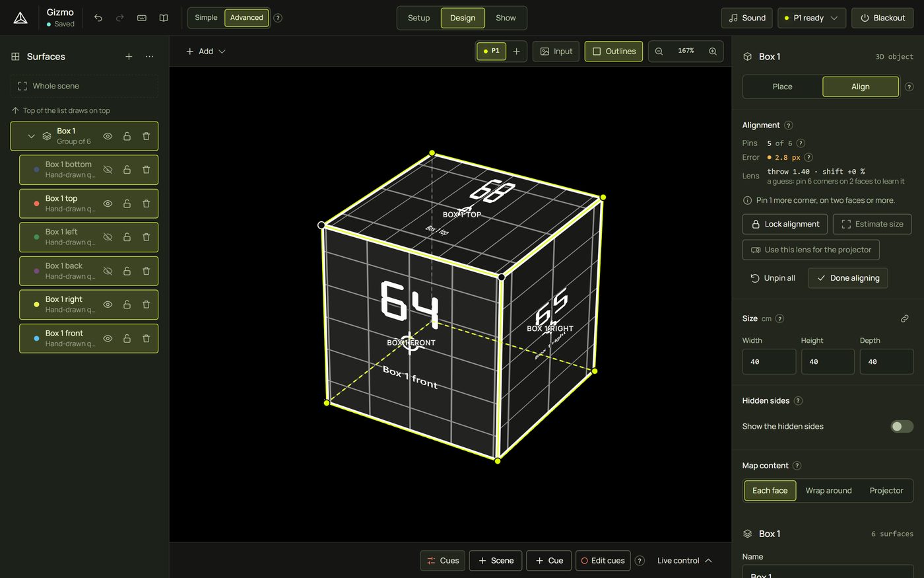
Task: Click the Lock alignment button
Action: point(785,224)
